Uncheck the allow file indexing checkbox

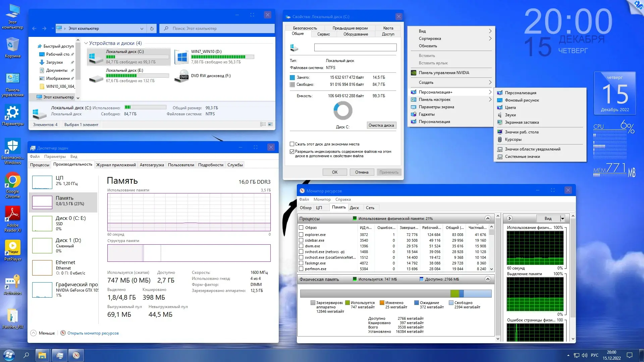coord(292,152)
